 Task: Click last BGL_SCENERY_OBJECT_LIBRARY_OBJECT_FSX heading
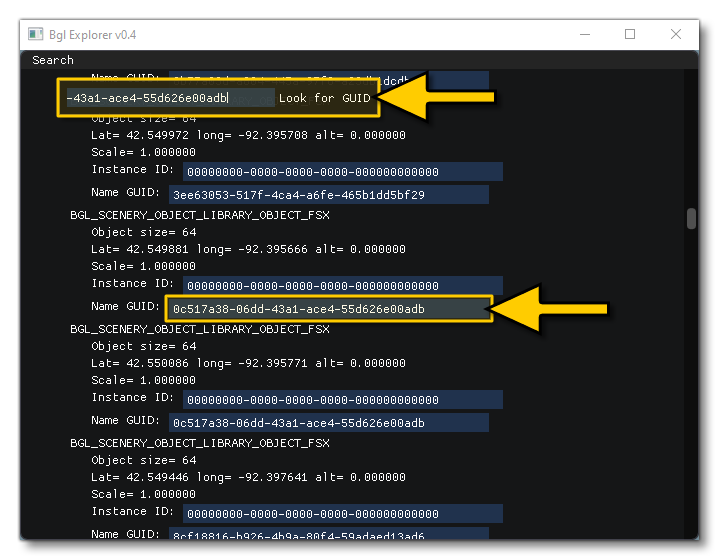tap(199, 443)
